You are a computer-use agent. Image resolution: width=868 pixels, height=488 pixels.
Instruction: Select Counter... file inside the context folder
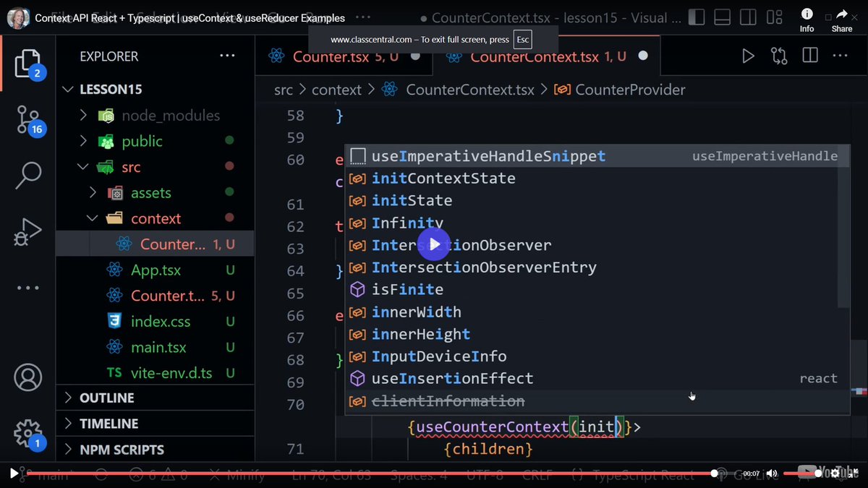pos(155,244)
